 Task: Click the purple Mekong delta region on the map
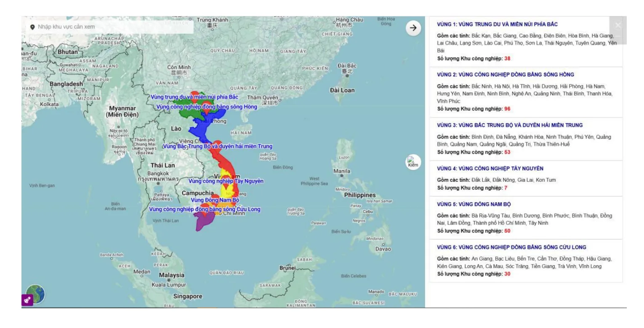pyautogui.click(x=202, y=221)
